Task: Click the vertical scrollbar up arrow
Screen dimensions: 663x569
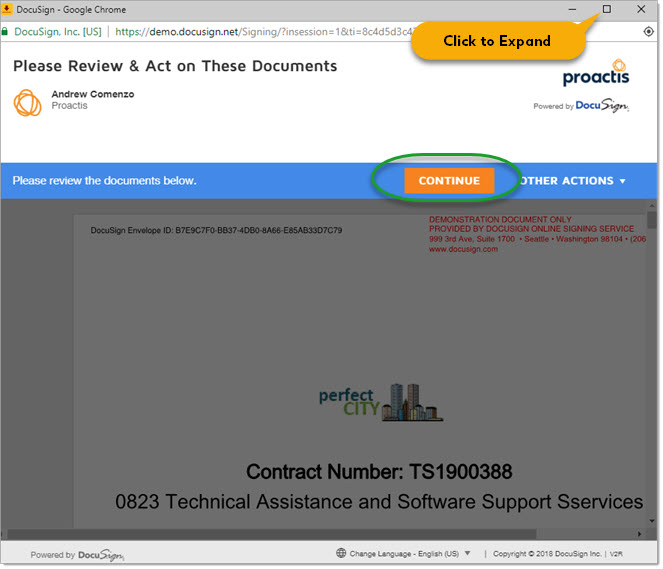Action: point(652,205)
